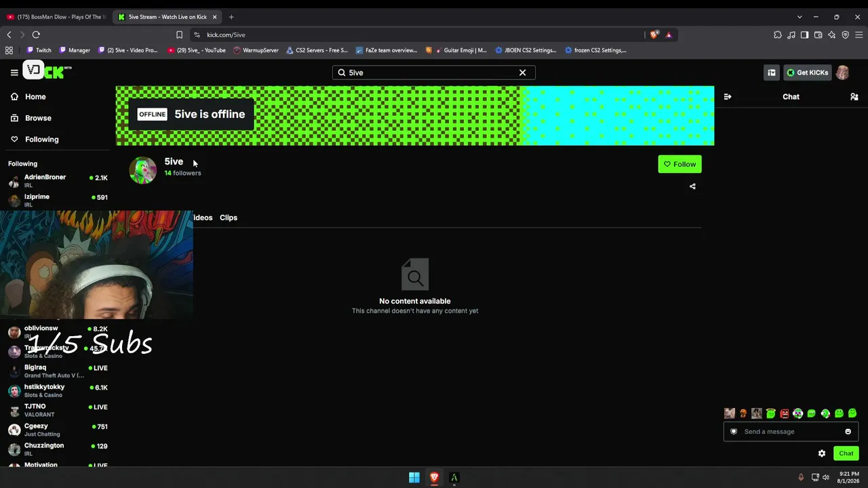This screenshot has width=868, height=488.
Task: Open the emoji picker in chat
Action: click(848, 432)
